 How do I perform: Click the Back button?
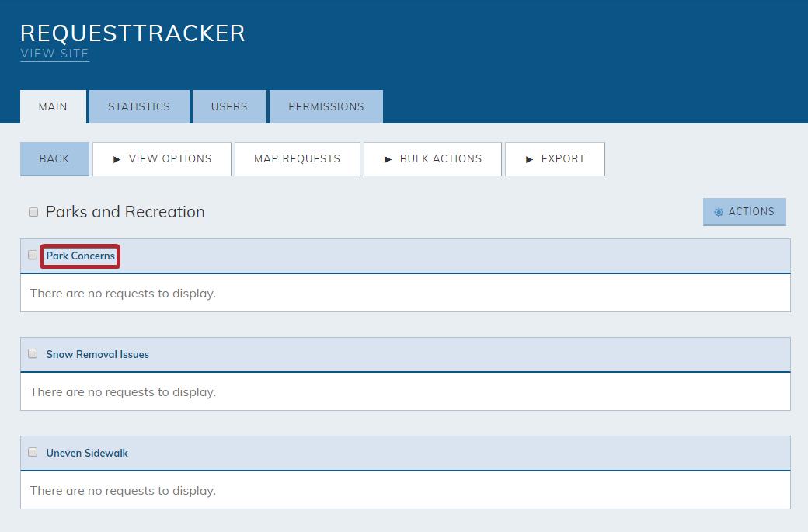54,159
